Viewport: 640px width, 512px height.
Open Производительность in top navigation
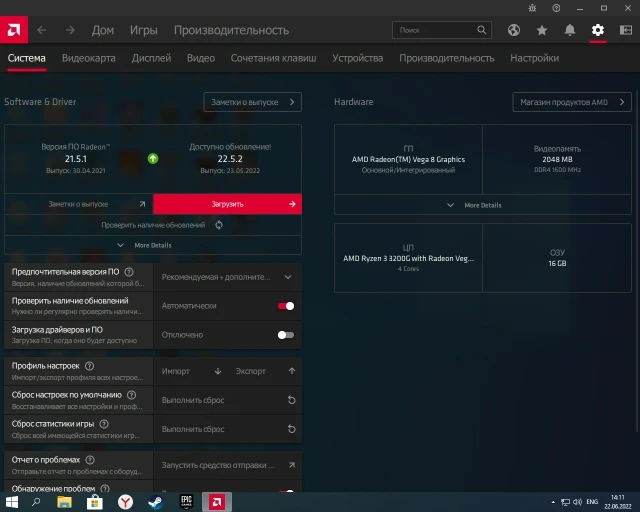pyautogui.click(x=231, y=30)
